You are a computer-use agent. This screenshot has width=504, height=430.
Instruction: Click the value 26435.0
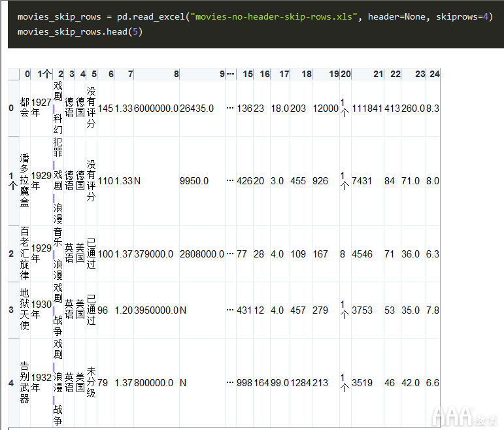[196, 108]
